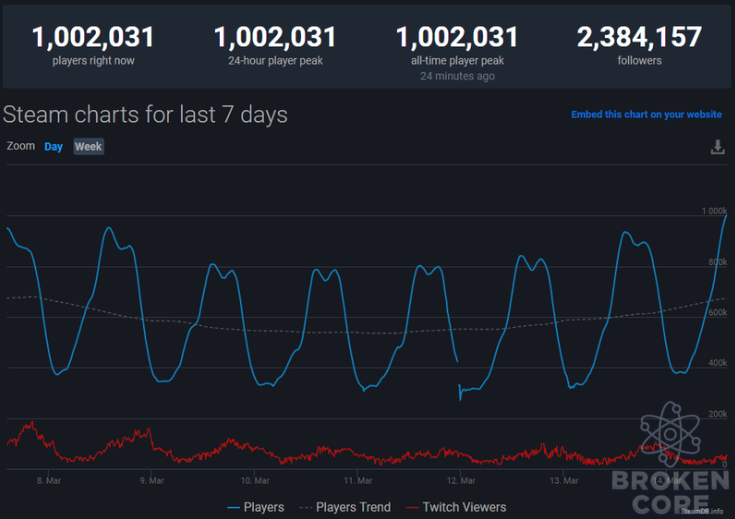
Task: Toggle the Players series in the legend
Action: pos(255,507)
